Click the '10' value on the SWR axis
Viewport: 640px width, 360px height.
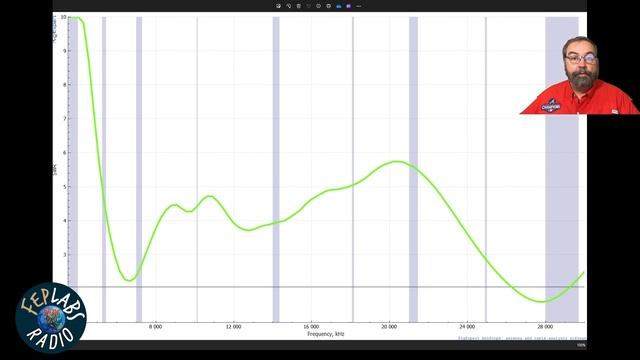click(x=63, y=17)
